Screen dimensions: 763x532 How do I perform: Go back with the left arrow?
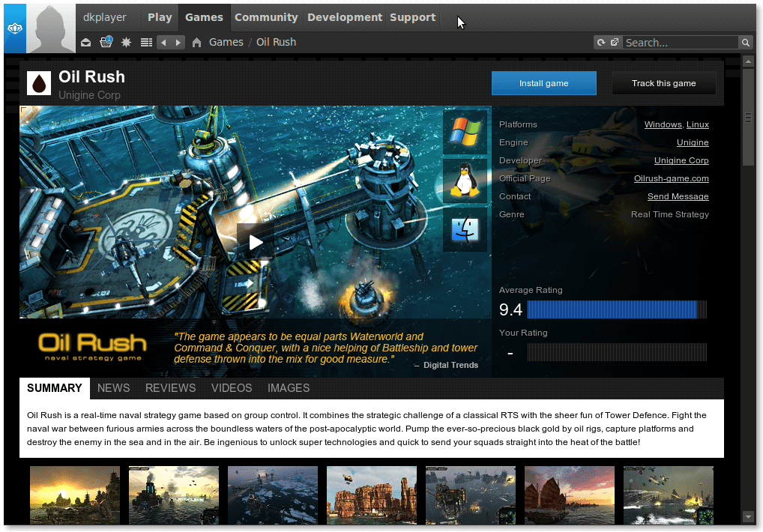[164, 43]
